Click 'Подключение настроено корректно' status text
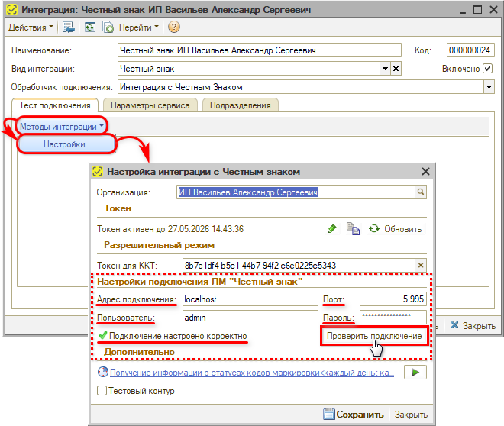The width and height of the screenshot is (504, 426). [x=178, y=336]
